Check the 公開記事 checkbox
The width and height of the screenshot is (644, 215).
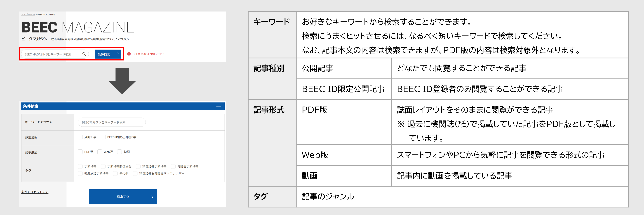tap(80, 137)
